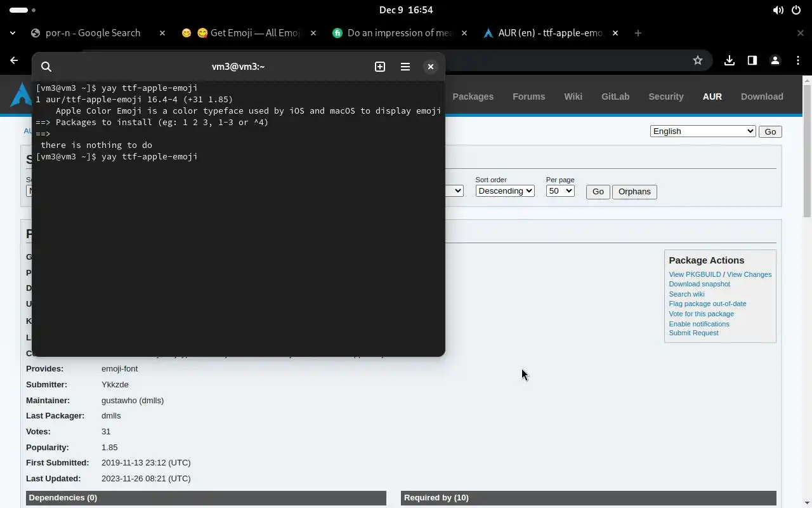
Task: Click 'there is nothing to do' terminal line
Action: point(96,145)
